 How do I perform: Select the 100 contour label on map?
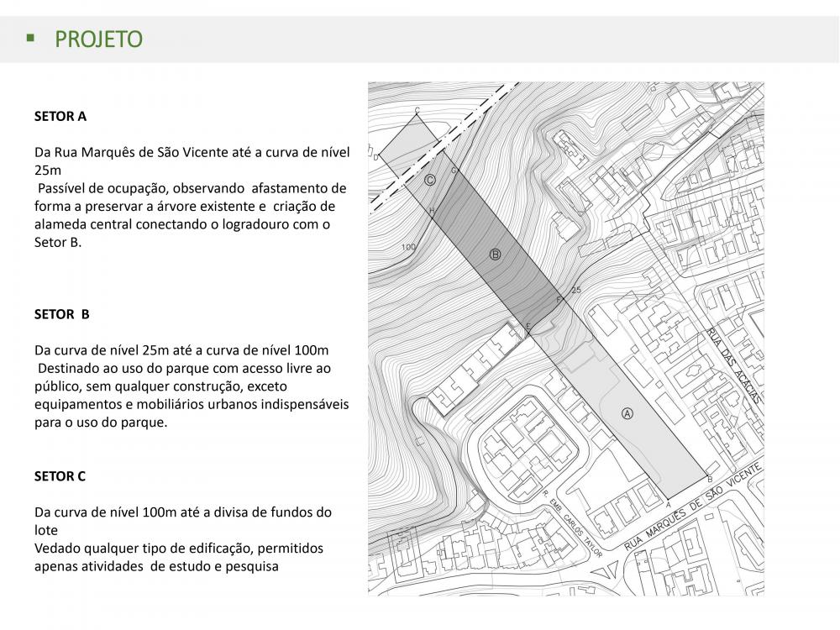[x=409, y=247]
